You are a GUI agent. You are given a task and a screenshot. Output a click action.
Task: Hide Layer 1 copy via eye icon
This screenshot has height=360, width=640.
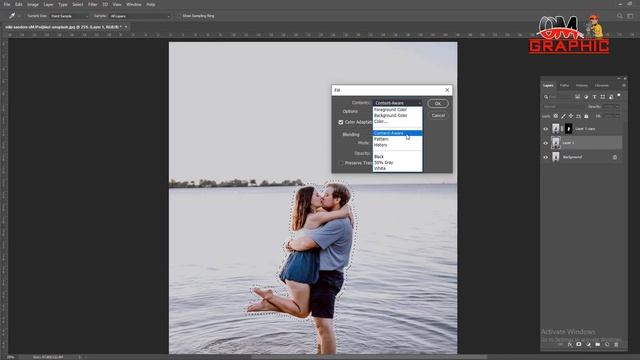pos(546,129)
